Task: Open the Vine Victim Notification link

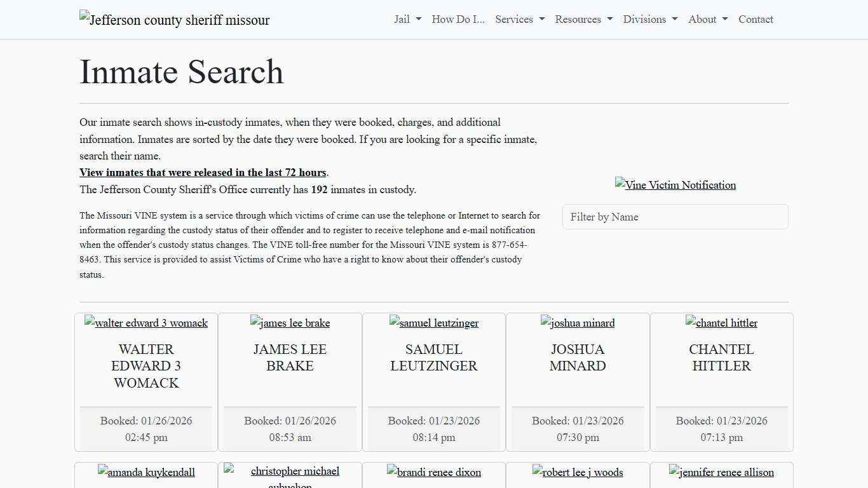Action: pos(675,185)
